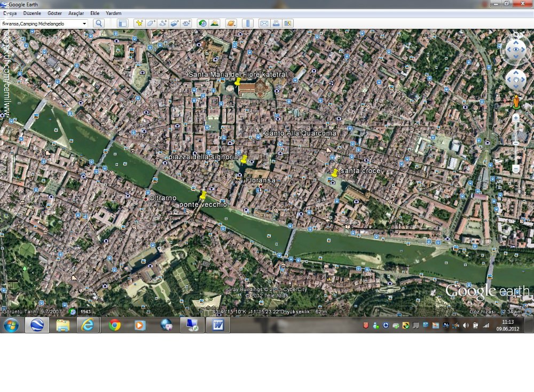Open the Windows Start menu
The image size is (534, 392).
(11, 325)
